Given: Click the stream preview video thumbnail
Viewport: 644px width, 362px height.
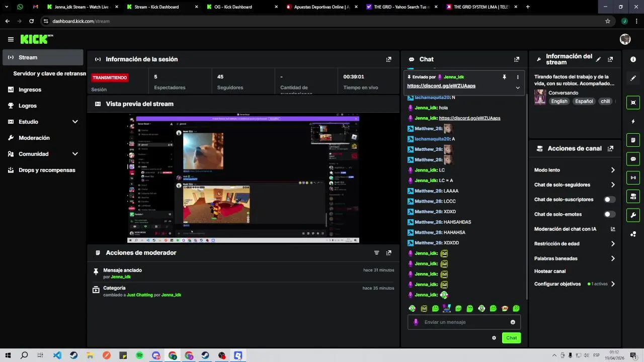Looking at the screenshot, I should click(243, 179).
